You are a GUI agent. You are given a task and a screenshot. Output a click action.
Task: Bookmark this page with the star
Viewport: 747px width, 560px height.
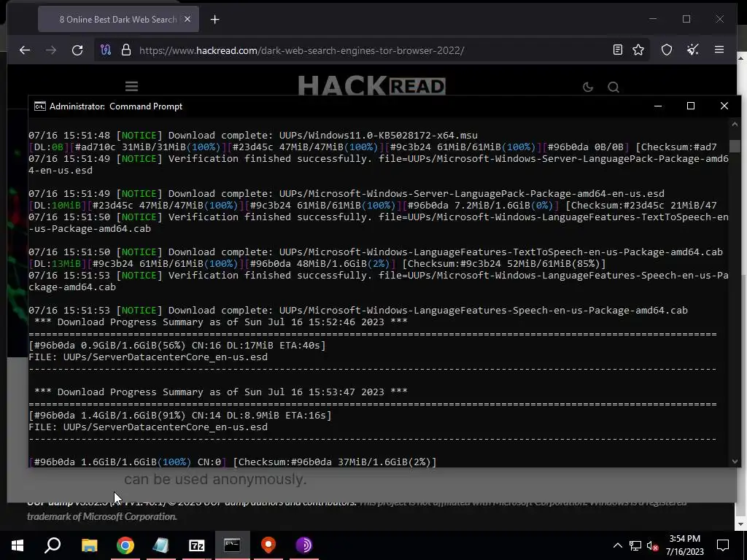pyautogui.click(x=638, y=50)
